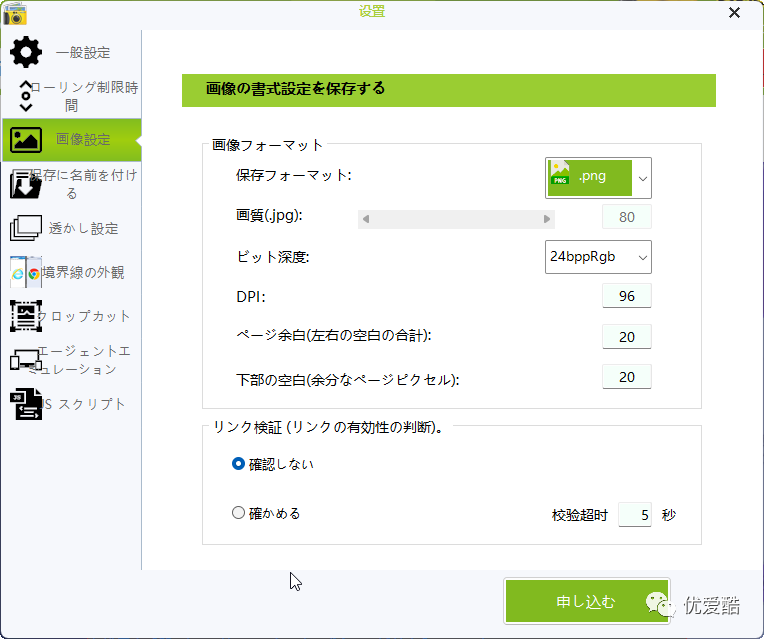The height and width of the screenshot is (639, 764).
Task: Open クロップカット settings page
Action: pyautogui.click(x=72, y=316)
